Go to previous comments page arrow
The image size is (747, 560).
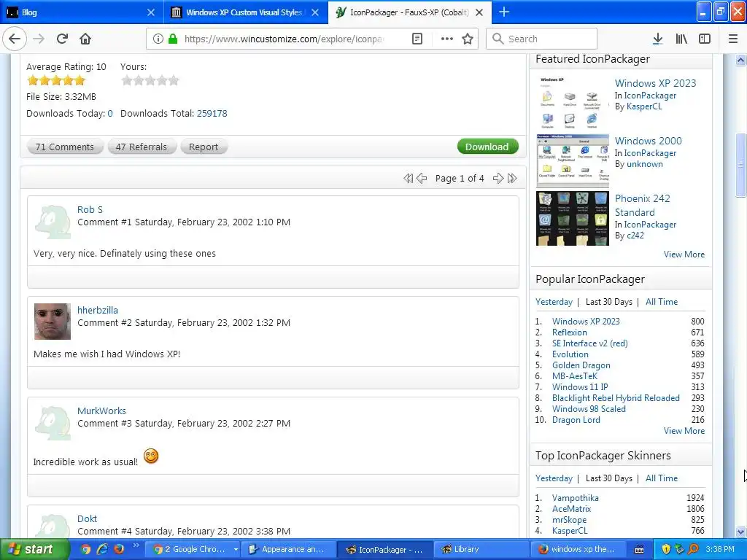[422, 178]
